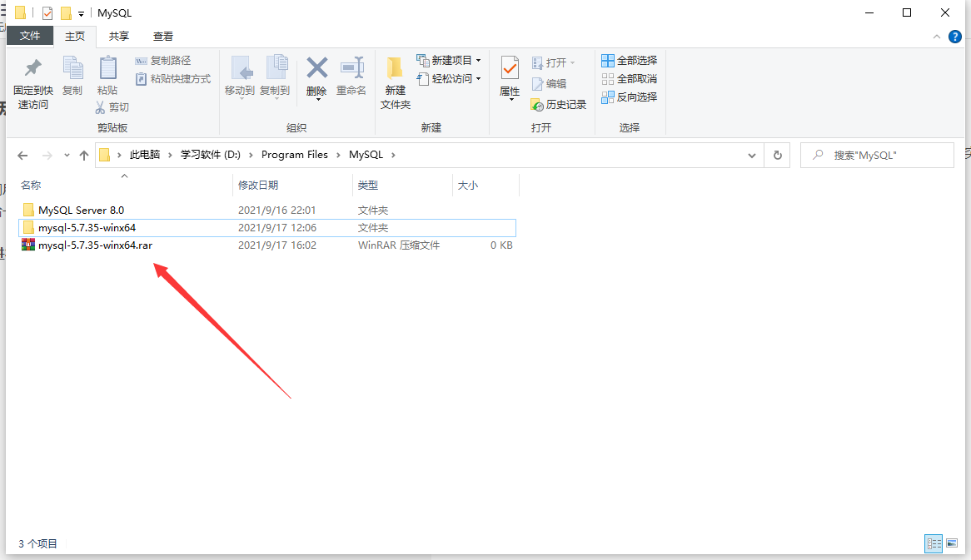Screen dimensions: 971x560
Task: Click the Delete X icon
Action: pyautogui.click(x=316, y=68)
